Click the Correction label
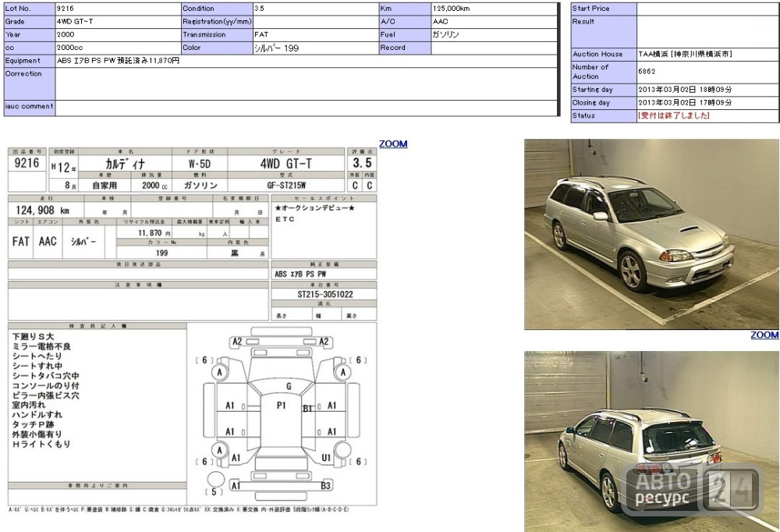 click(23, 73)
